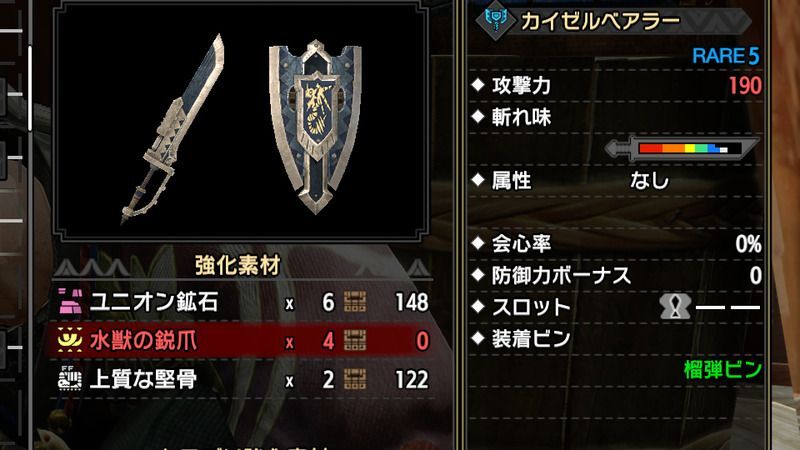Select the pink ユニオン鉱石 ore icon

coord(70,302)
